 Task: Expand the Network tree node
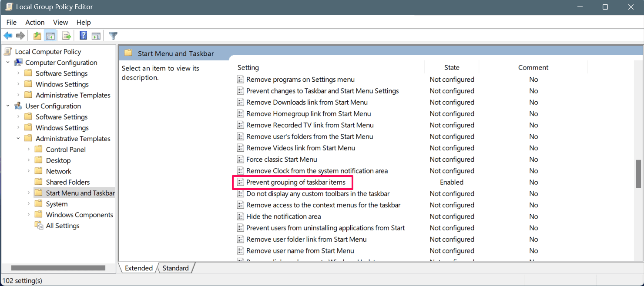(x=29, y=171)
